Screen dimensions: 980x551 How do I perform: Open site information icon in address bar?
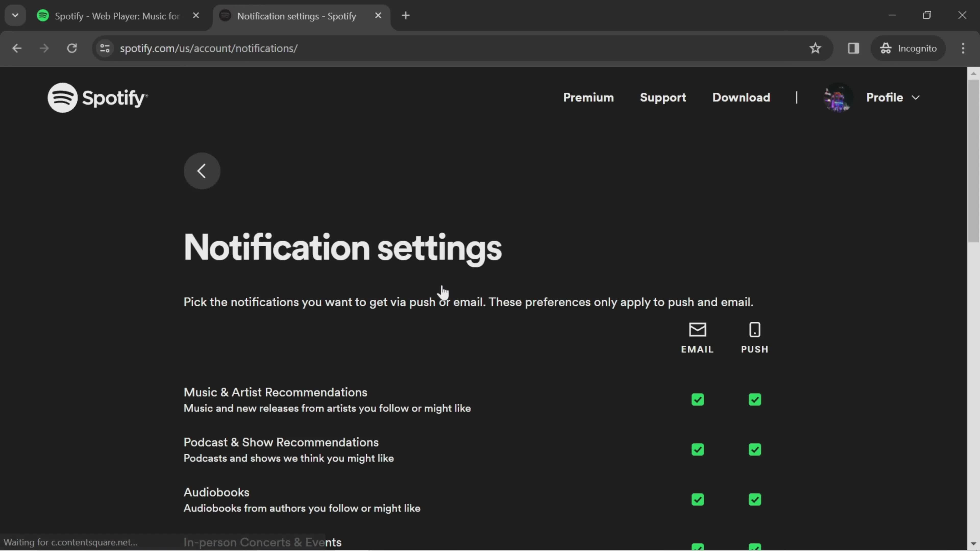105,48
